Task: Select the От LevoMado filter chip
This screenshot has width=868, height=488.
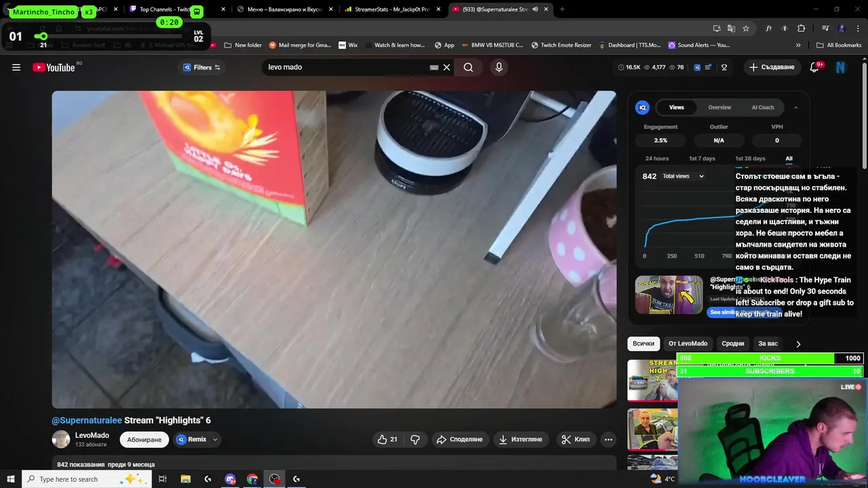Action: pyautogui.click(x=688, y=344)
